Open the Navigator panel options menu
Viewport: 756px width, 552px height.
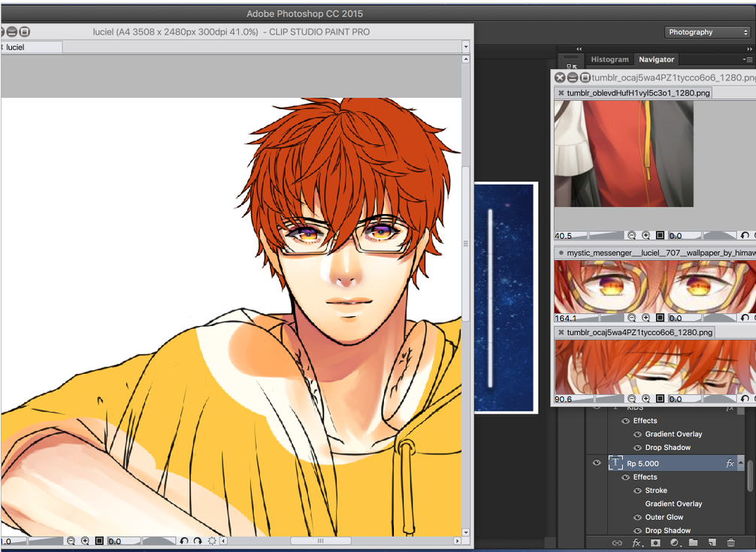click(748, 59)
